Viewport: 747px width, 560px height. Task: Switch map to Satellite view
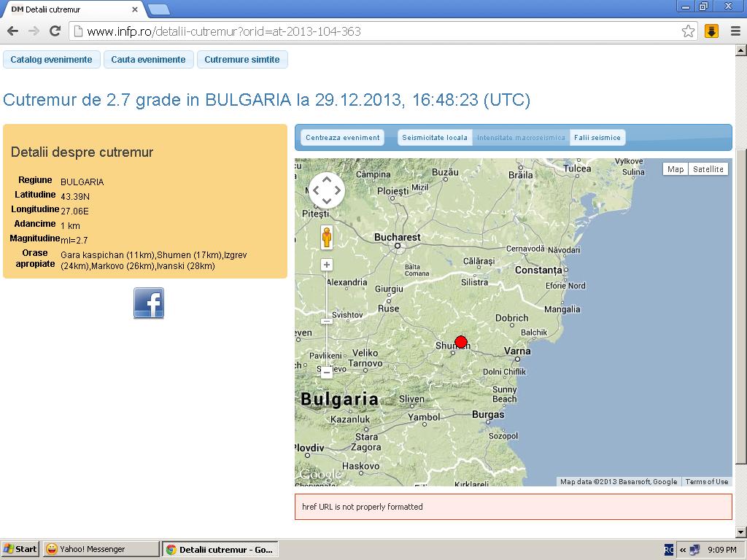(x=708, y=169)
